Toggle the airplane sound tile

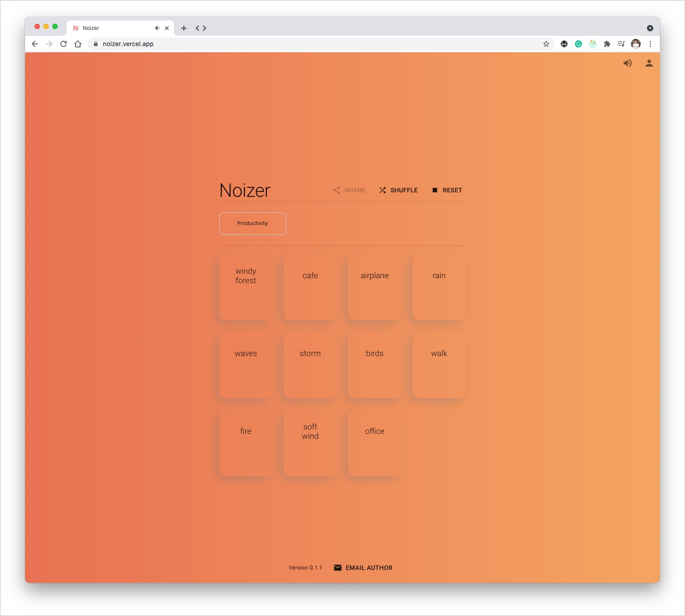pos(375,287)
